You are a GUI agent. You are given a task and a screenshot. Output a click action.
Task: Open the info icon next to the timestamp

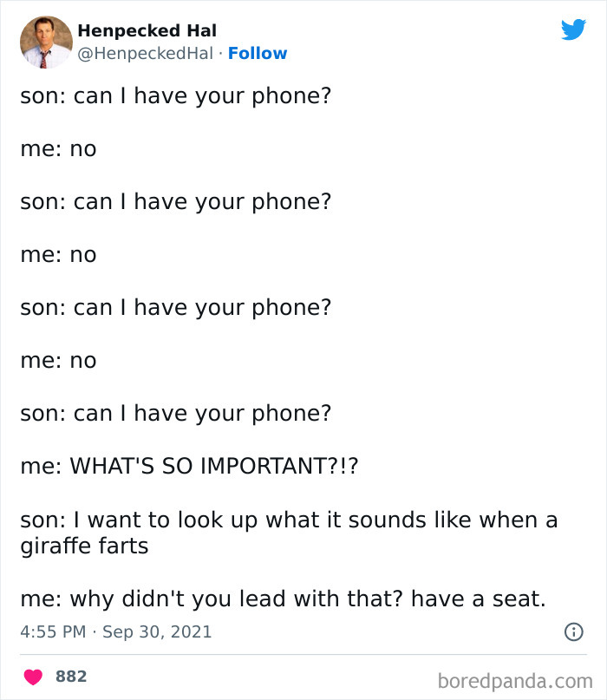point(576,632)
